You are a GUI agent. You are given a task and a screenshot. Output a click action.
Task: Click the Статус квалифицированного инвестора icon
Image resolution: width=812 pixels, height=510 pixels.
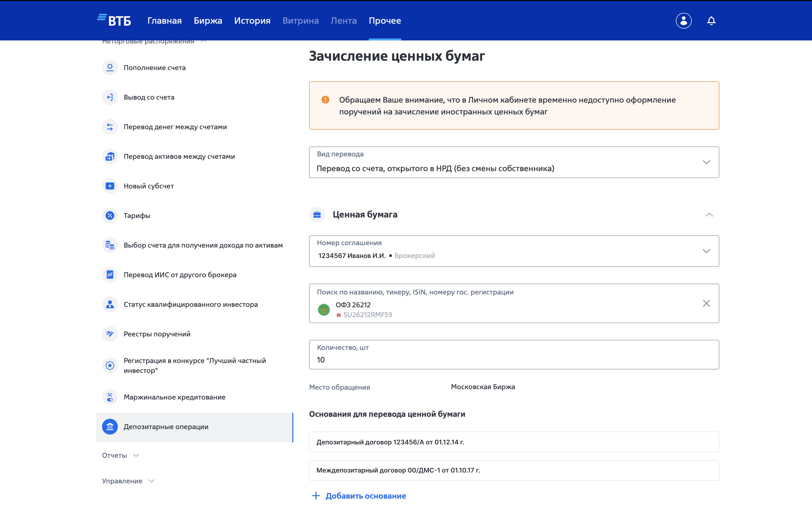(x=110, y=304)
